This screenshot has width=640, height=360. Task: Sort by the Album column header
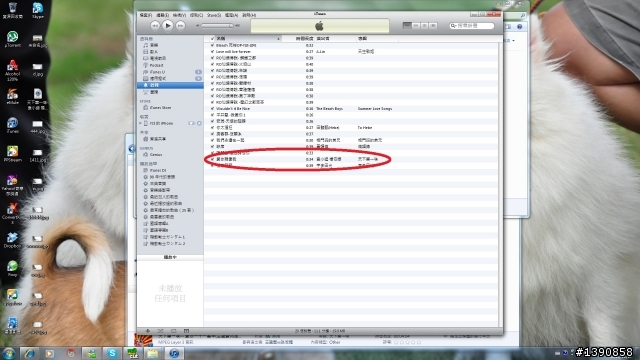[x=377, y=38]
